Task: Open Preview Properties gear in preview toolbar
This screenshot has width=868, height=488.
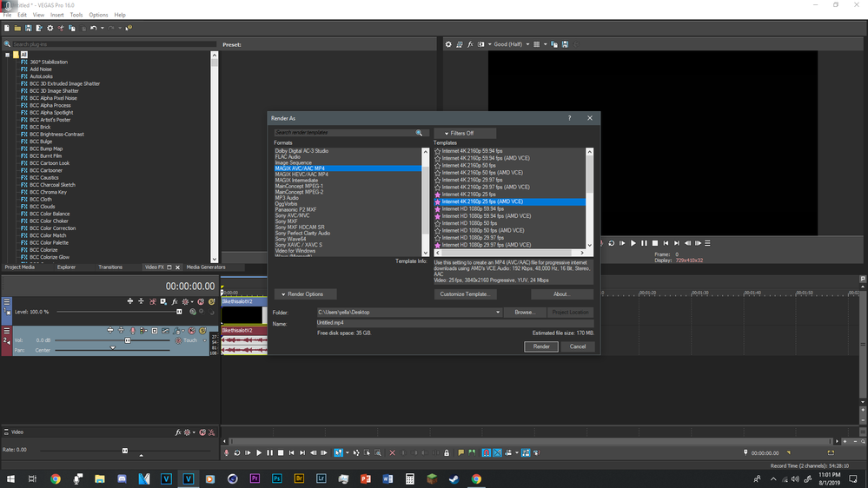Action: tap(448, 44)
